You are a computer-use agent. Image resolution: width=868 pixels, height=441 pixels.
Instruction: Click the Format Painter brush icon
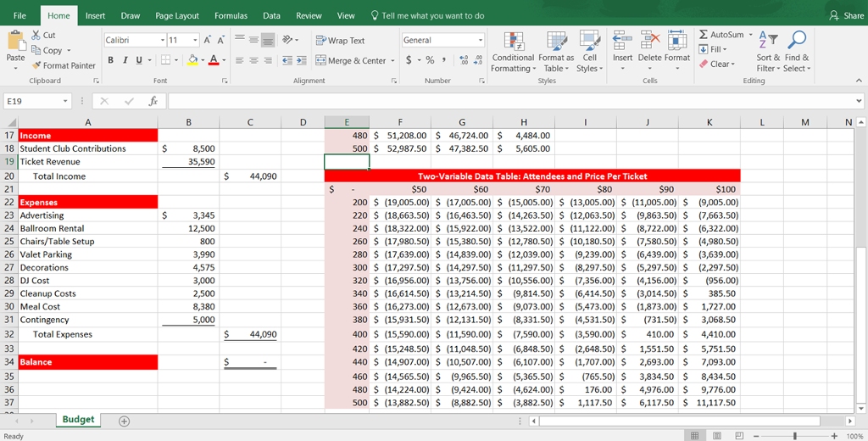pyautogui.click(x=37, y=65)
